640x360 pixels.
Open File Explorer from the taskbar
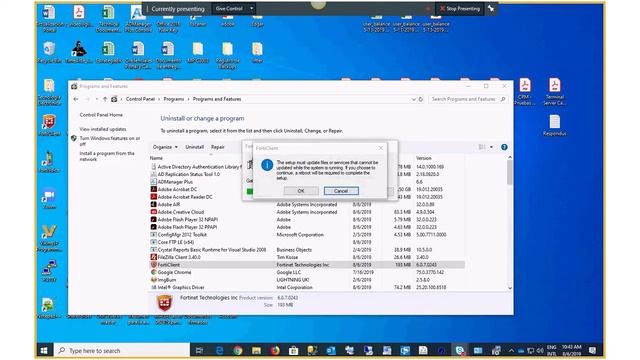coord(256,351)
